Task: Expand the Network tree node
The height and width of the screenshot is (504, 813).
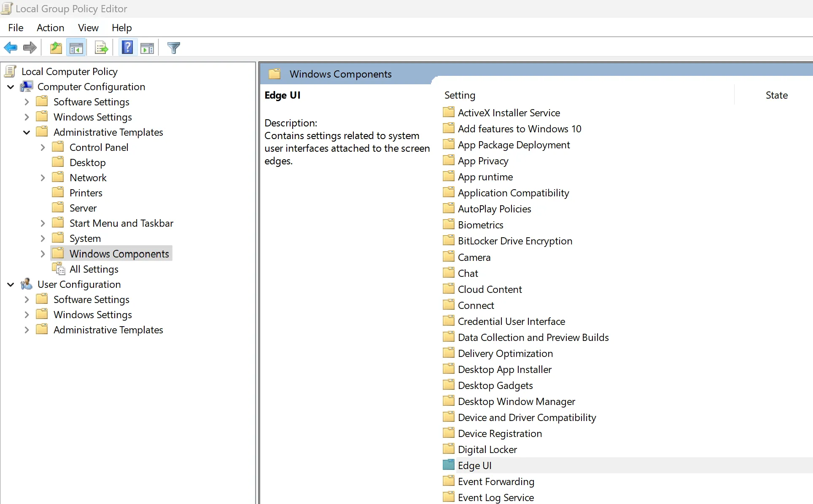Action: pyautogui.click(x=43, y=178)
